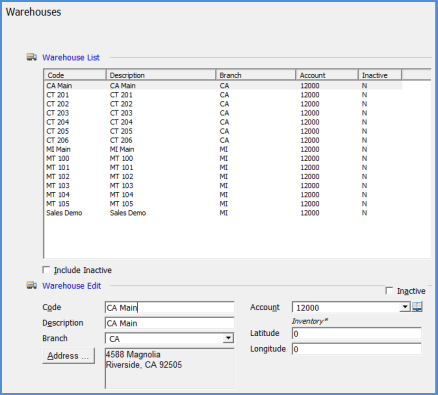This screenshot has height=395, width=438.
Task: Open the Account dropdown arrow
Action: [x=405, y=307]
